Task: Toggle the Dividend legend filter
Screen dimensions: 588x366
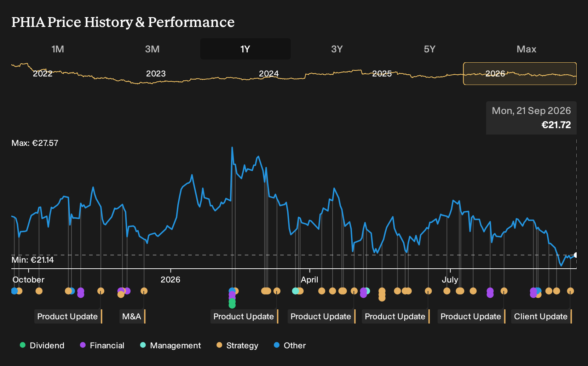Action: pyautogui.click(x=42, y=345)
